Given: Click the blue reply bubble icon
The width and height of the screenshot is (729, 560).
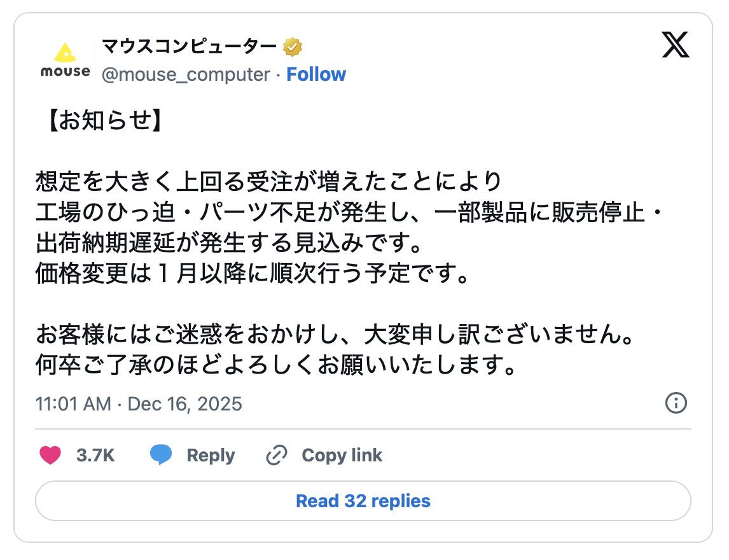Looking at the screenshot, I should coord(161,455).
